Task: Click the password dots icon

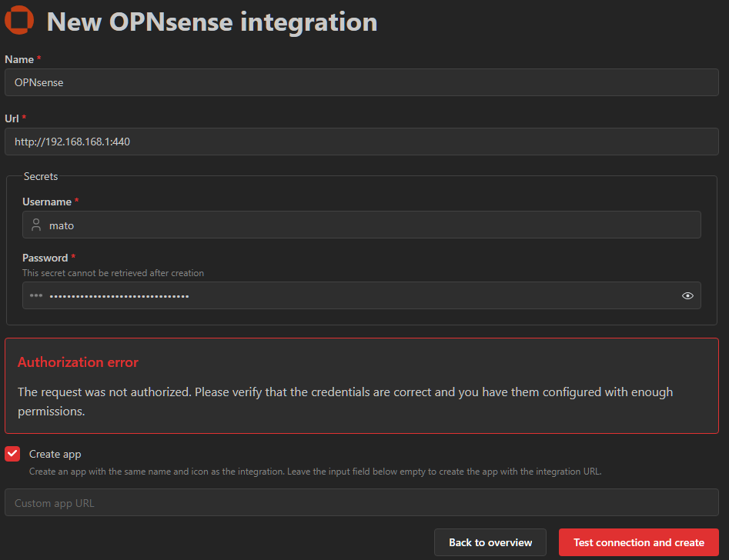Action: 36,295
